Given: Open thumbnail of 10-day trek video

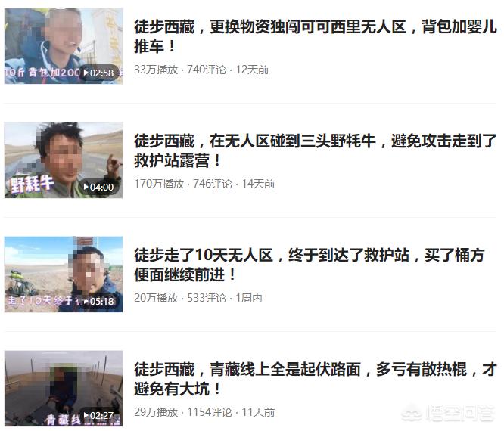Looking at the screenshot, I should 64,274.
